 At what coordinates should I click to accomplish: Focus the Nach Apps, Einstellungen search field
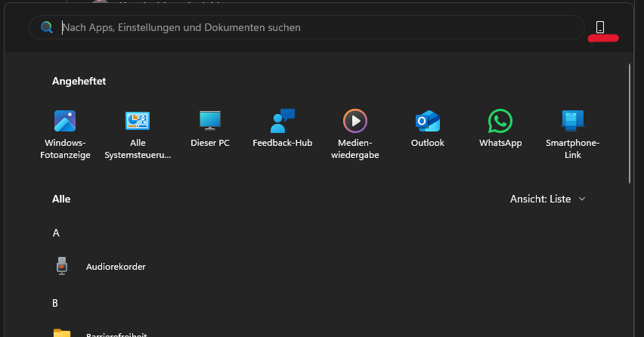coord(307,27)
